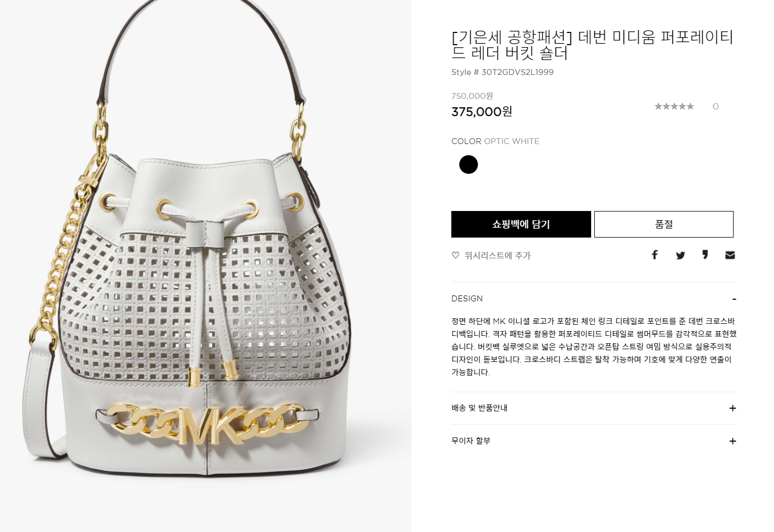774x532 pixels.
Task: Click the five-star rating icons
Action: point(674,106)
